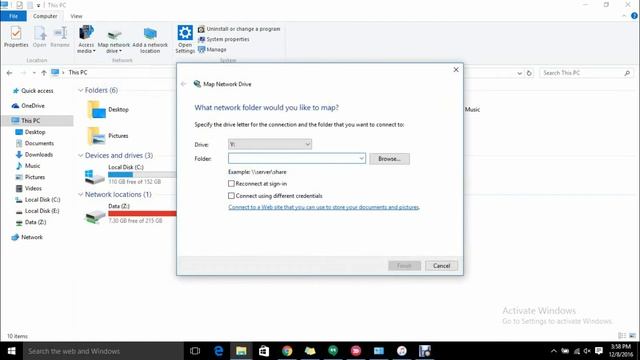Viewport: 640px width, 360px height.
Task: Launch Google Chrome from taskbar
Action: click(x=287, y=351)
